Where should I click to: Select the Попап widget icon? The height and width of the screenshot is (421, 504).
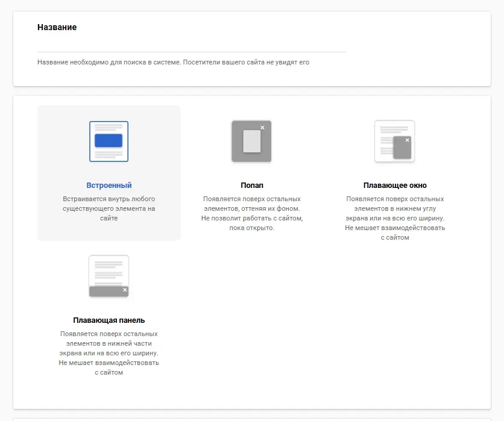point(251,142)
